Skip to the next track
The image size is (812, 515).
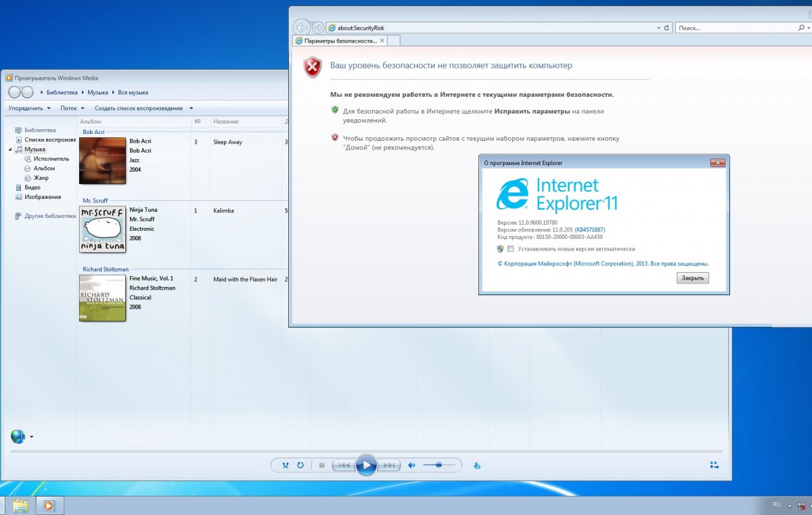tap(389, 466)
